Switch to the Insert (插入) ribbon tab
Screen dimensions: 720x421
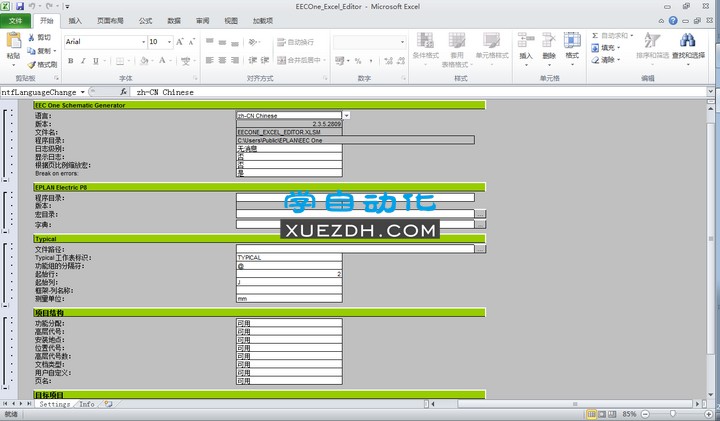click(x=75, y=21)
